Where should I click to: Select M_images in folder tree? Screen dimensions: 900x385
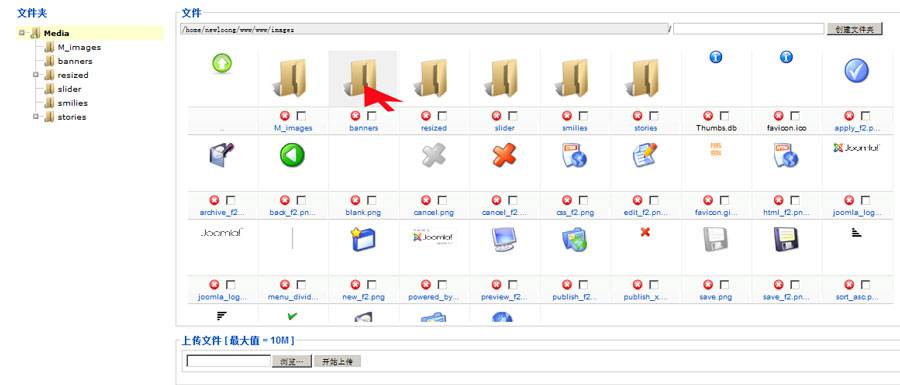tap(79, 47)
